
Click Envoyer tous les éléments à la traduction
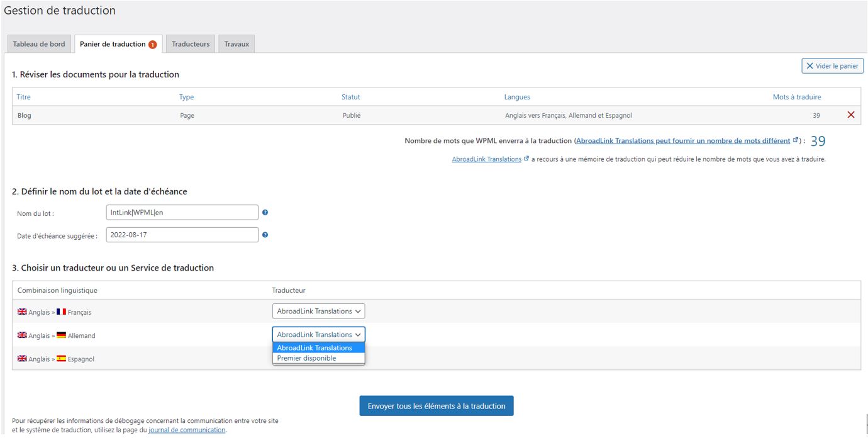point(437,406)
